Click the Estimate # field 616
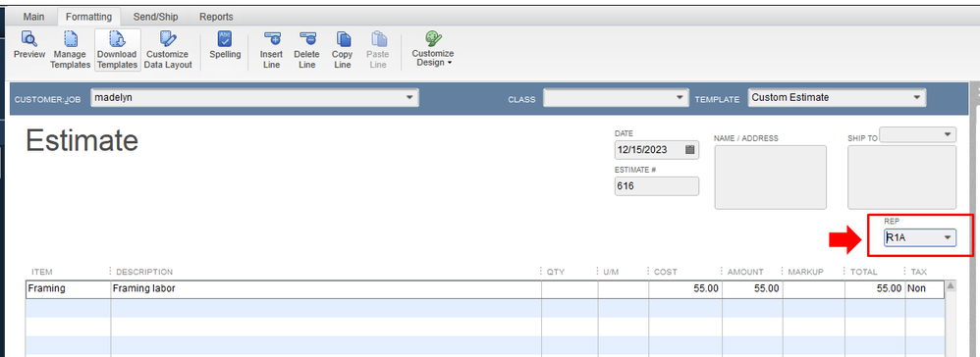 tap(657, 186)
